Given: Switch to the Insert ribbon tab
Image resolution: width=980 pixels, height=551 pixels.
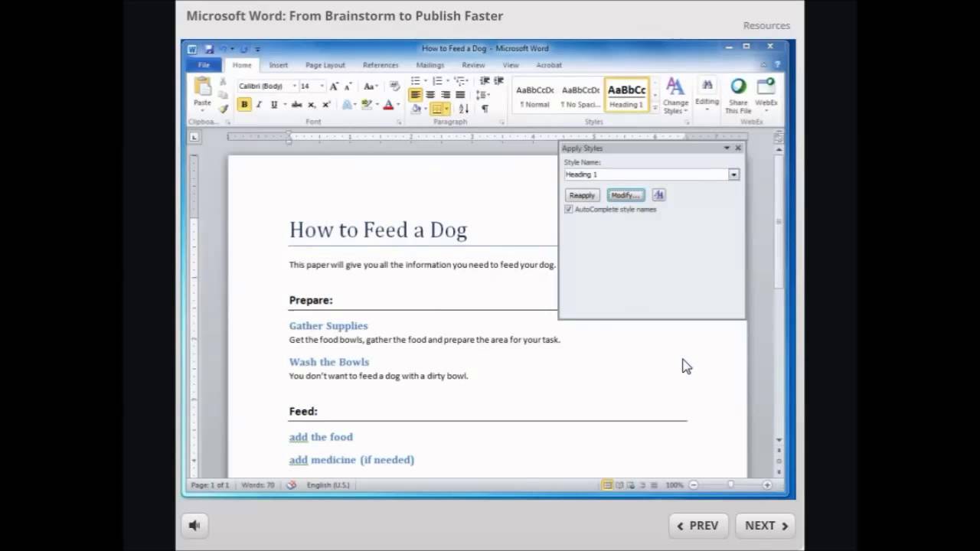Looking at the screenshot, I should 279,65.
